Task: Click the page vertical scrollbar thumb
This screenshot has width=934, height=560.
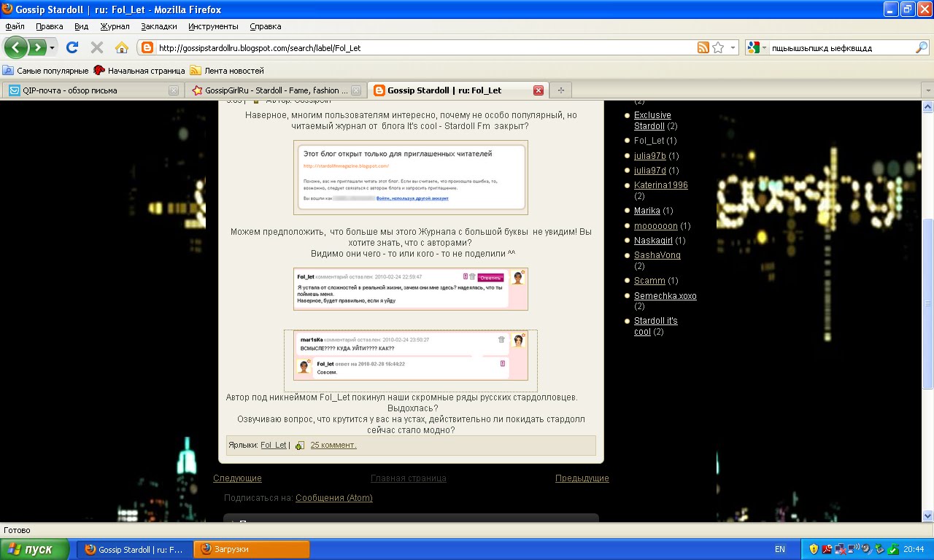Action: click(x=928, y=303)
